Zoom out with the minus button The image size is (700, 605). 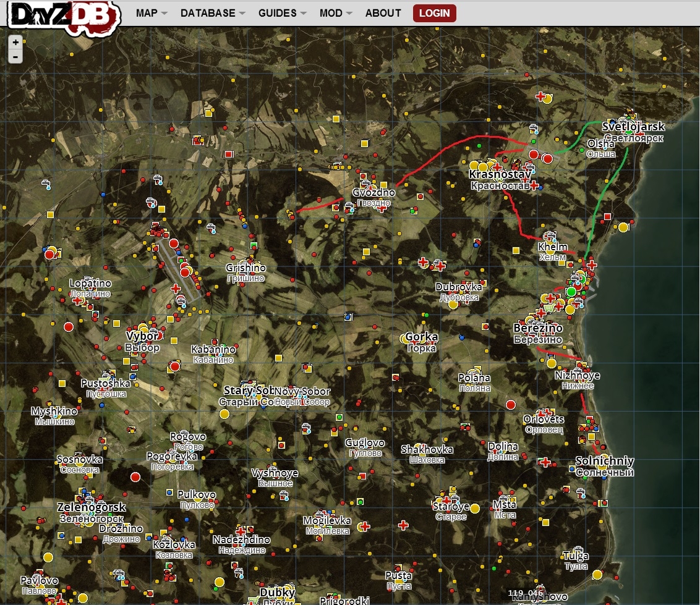(x=14, y=57)
